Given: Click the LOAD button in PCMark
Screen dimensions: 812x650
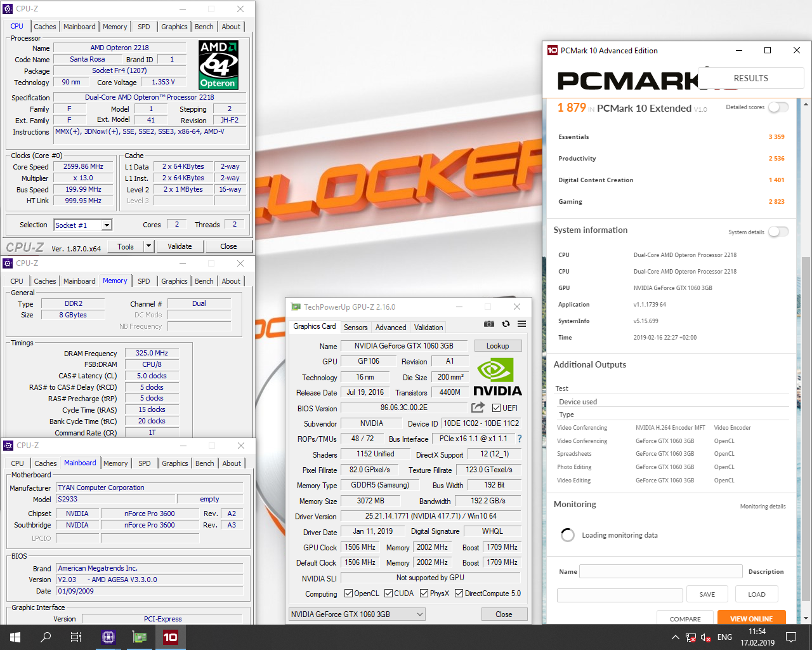Looking at the screenshot, I should pyautogui.click(x=757, y=595).
